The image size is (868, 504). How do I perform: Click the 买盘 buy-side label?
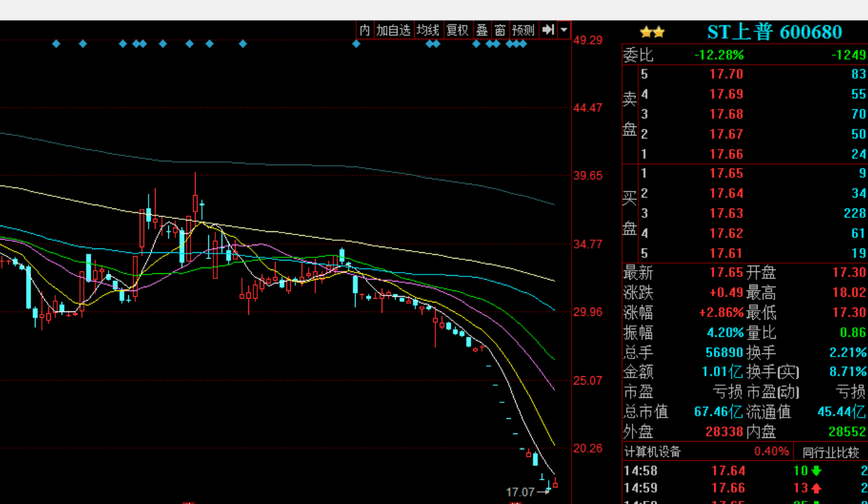pyautogui.click(x=629, y=213)
